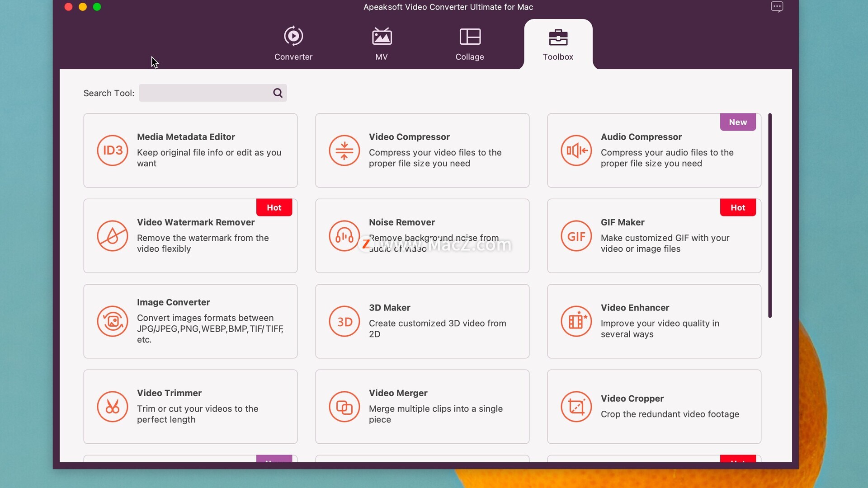Image resolution: width=868 pixels, height=488 pixels.
Task: Click the Video Cropper icon
Action: point(576,407)
